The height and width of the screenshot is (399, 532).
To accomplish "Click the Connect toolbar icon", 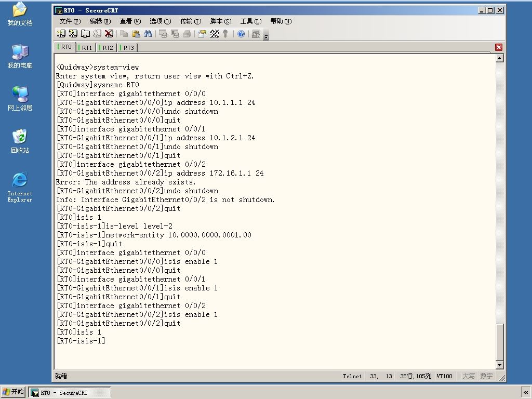I will [61, 34].
